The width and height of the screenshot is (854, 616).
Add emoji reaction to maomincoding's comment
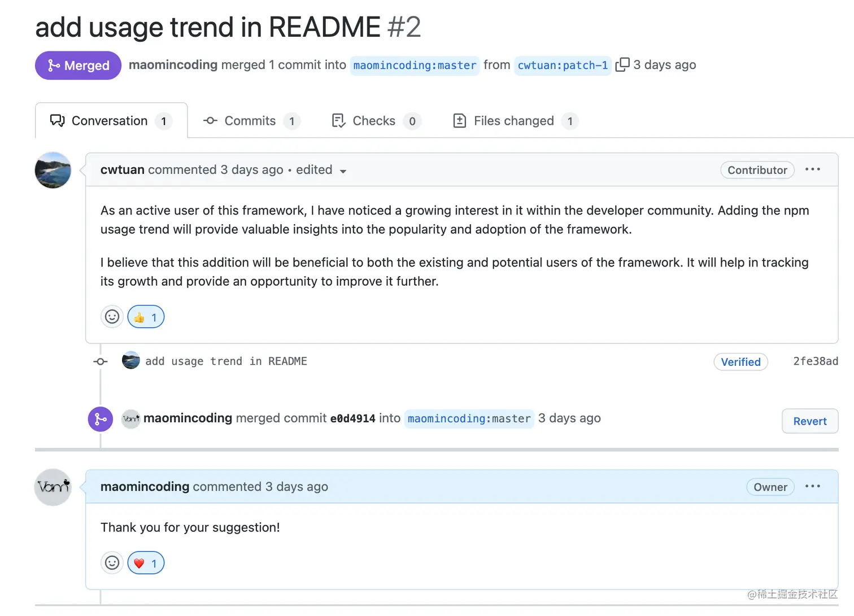tap(112, 563)
